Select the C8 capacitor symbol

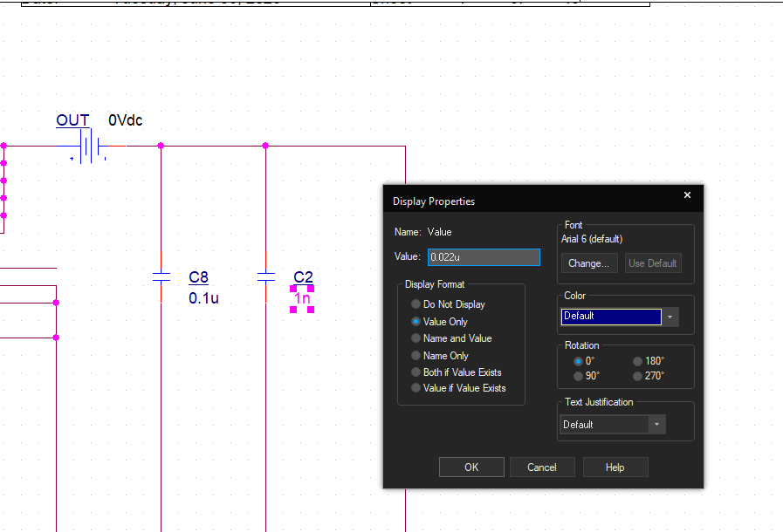[x=161, y=277]
